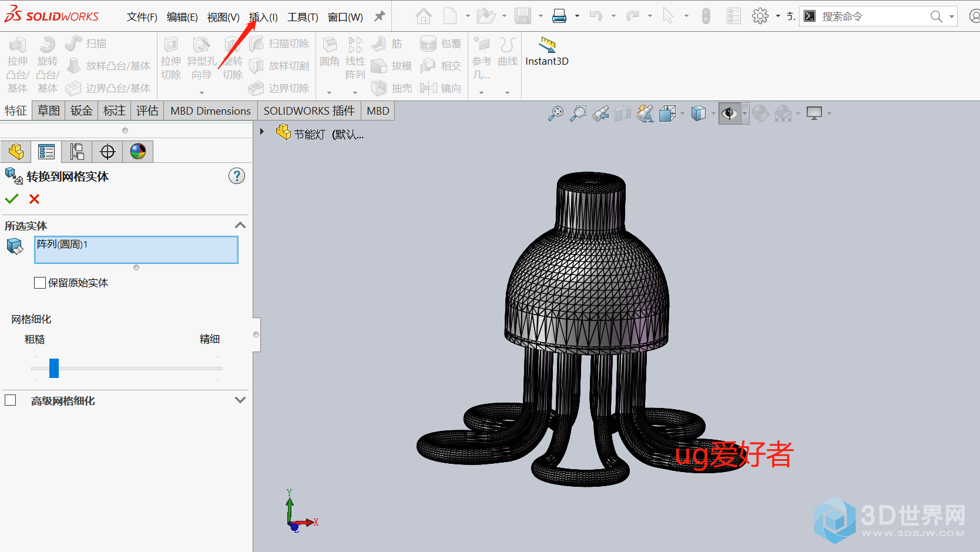Click the Edit Appearance sphere icon
The width and height of the screenshot is (980, 552).
click(x=760, y=113)
